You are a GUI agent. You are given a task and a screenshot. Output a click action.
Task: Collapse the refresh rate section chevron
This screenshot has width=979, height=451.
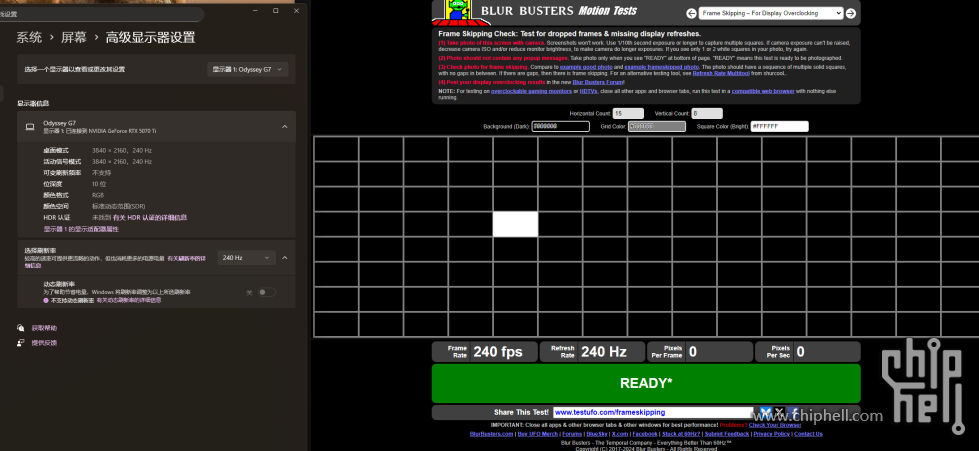285,257
